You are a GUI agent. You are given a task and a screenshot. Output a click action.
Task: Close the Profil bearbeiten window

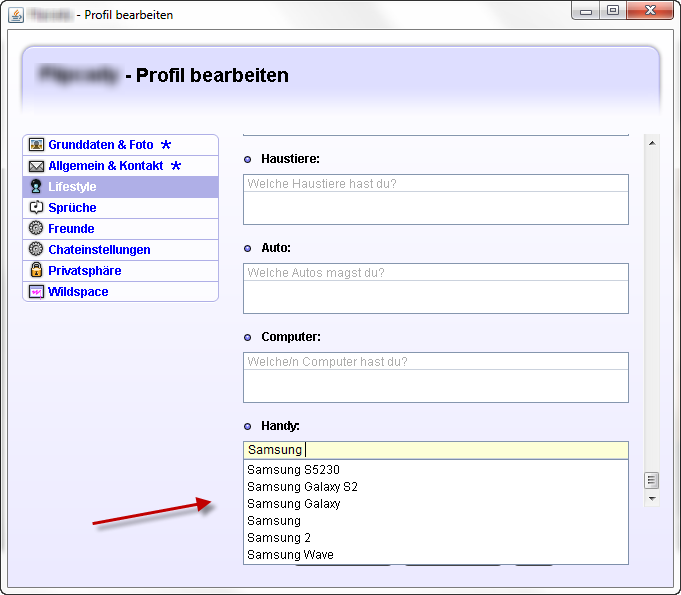click(650, 11)
